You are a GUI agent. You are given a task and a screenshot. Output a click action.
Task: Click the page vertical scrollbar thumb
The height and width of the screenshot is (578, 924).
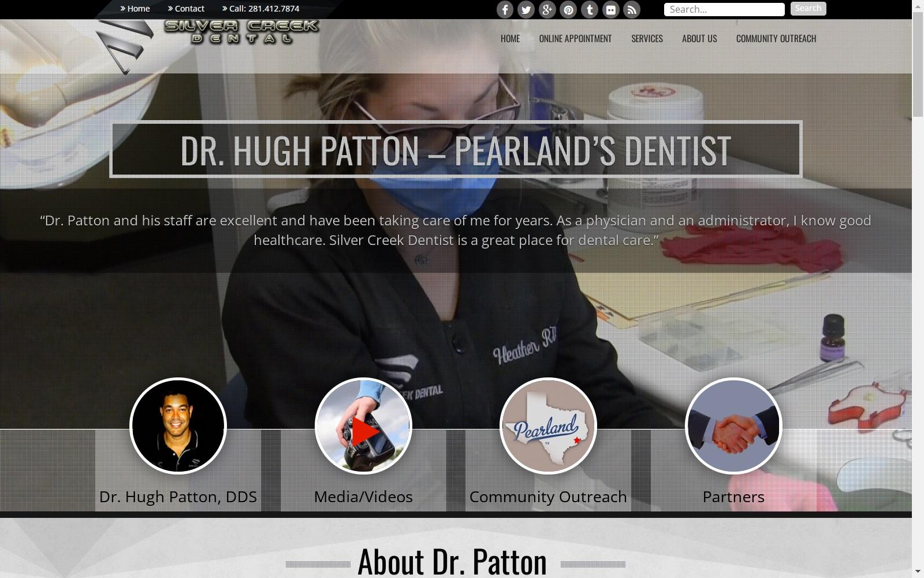[918, 64]
